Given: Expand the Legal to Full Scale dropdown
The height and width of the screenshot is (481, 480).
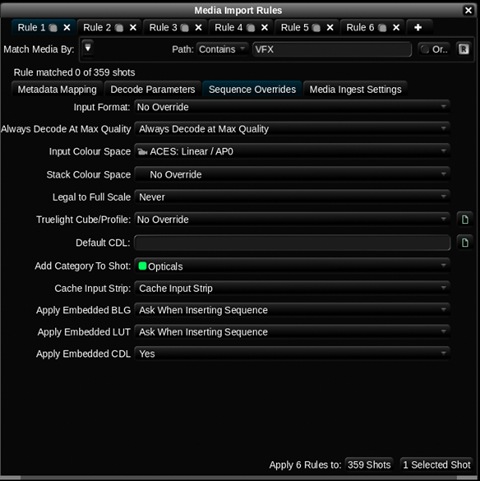Looking at the screenshot, I should point(292,197).
